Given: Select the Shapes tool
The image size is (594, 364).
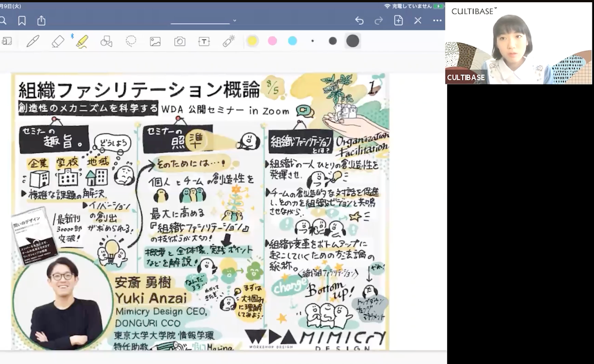Looking at the screenshot, I should [x=106, y=41].
